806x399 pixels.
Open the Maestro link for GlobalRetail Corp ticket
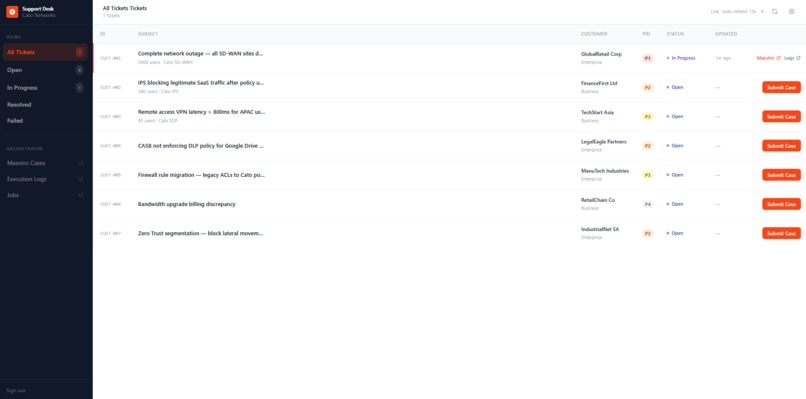[768, 58]
